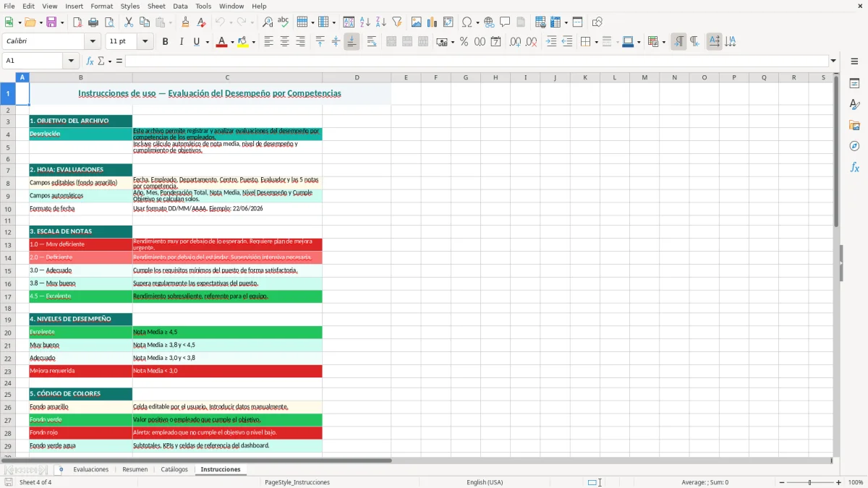
Task: Center horizontally alignment icon
Action: pos(285,42)
